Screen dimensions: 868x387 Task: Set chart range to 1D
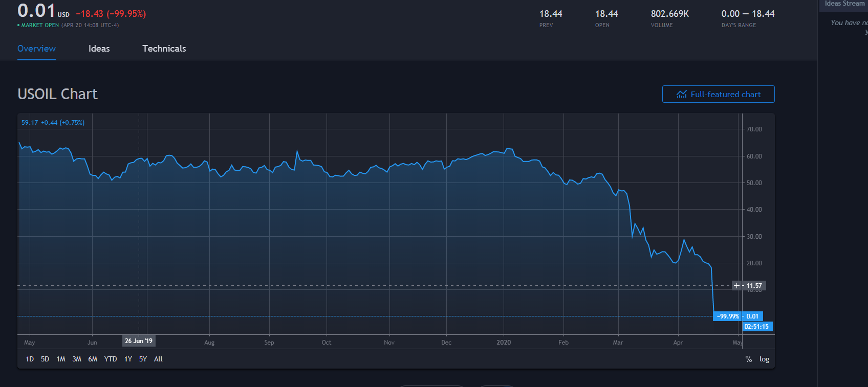[30, 359]
